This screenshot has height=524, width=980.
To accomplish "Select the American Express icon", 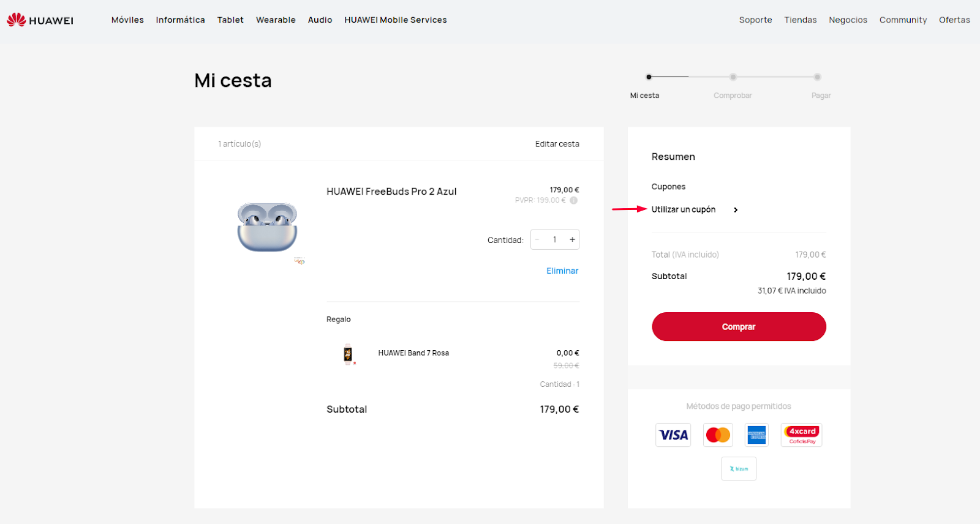I will coord(757,435).
